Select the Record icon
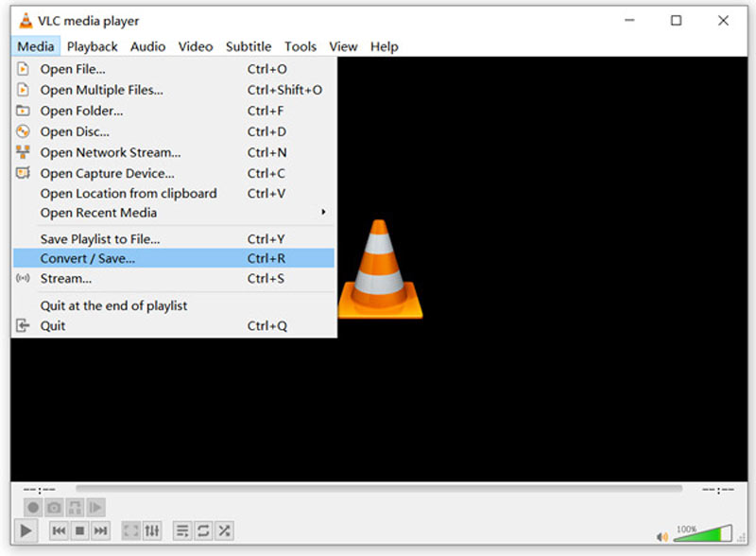 (x=33, y=508)
